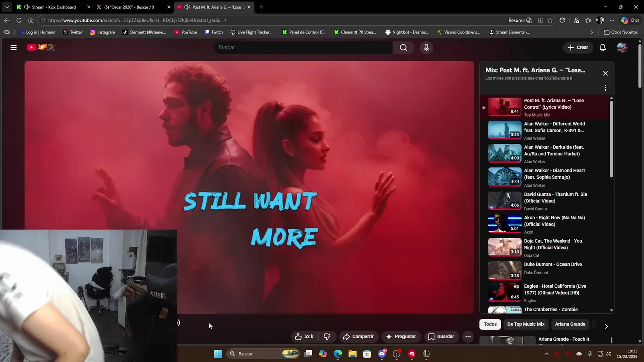Open the tab actions dropdown

tap(6, 7)
